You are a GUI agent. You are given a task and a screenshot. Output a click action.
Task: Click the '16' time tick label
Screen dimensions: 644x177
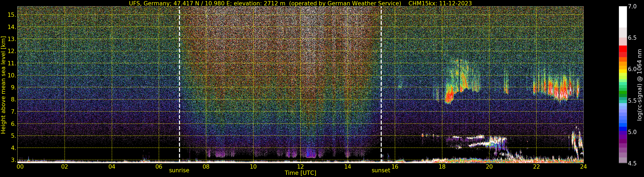click(x=395, y=166)
